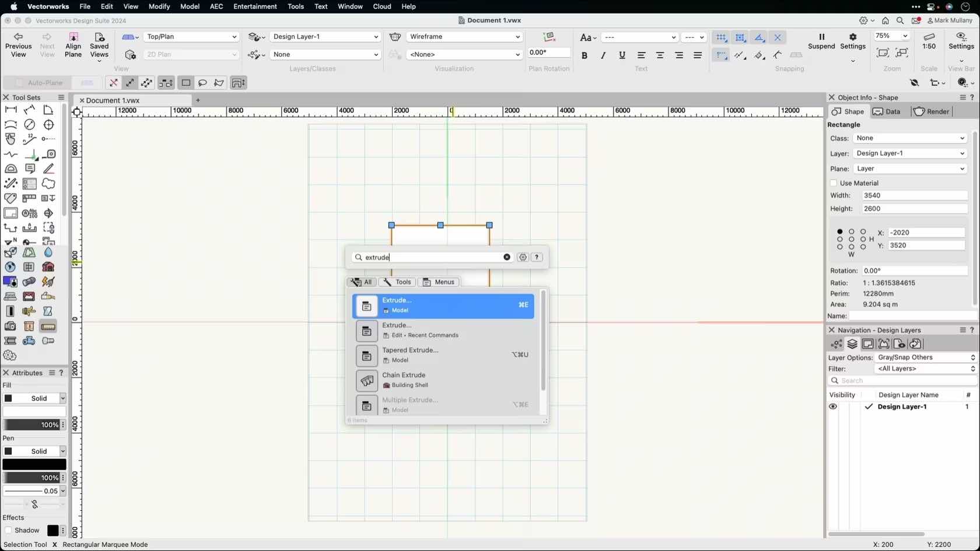The height and width of the screenshot is (551, 980).
Task: Toggle Auto-Plane mode
Action: pos(39,83)
